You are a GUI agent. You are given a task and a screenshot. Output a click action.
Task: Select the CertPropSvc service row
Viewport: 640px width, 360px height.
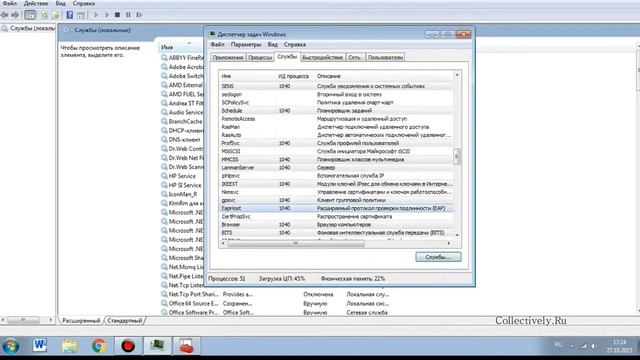pos(336,216)
